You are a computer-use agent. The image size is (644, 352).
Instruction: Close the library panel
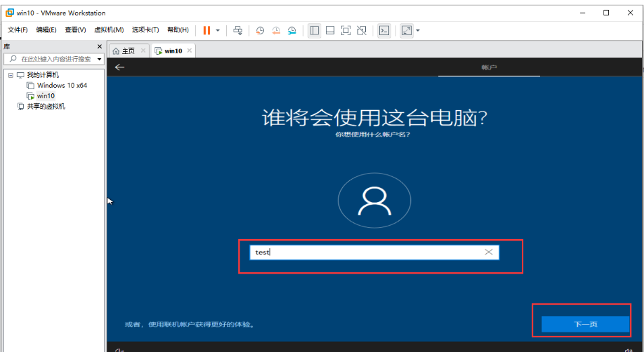pyautogui.click(x=99, y=47)
